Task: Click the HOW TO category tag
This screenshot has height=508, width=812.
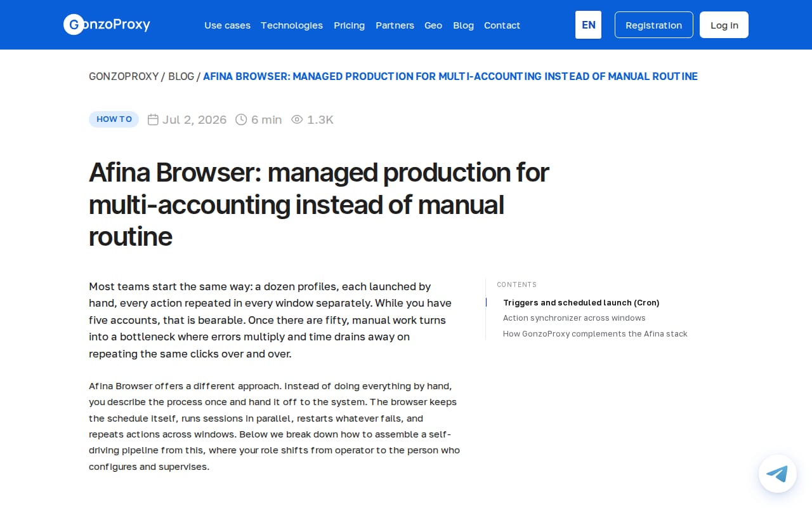Action: (x=114, y=119)
